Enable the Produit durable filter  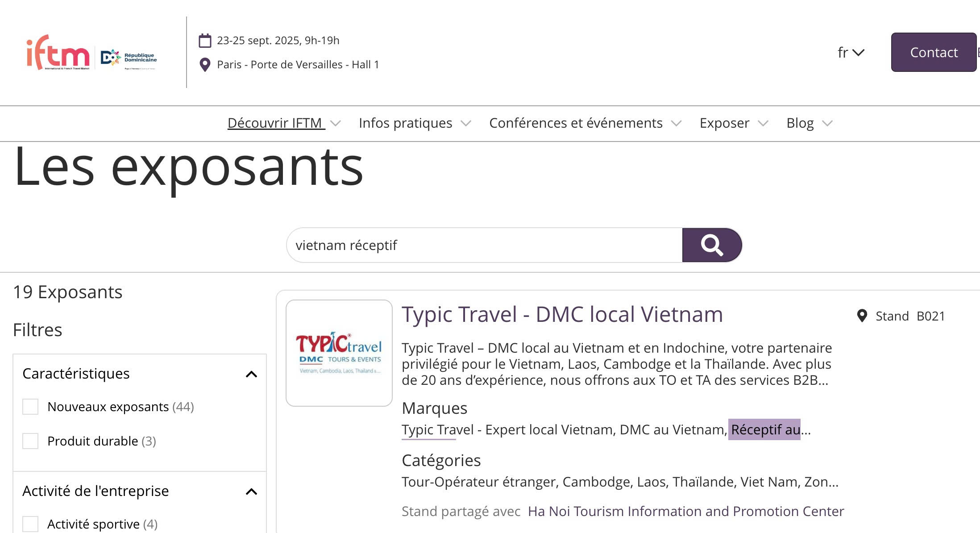tap(30, 441)
